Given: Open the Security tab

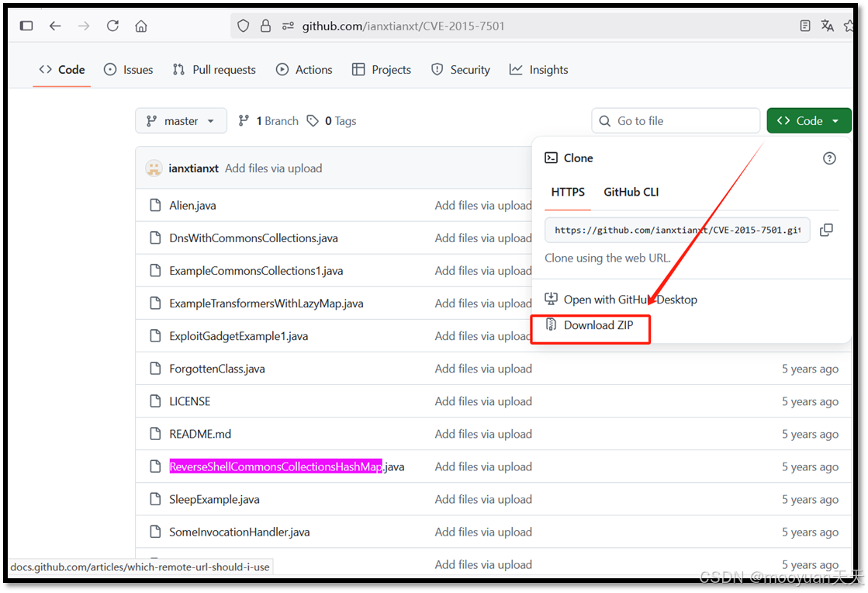Looking at the screenshot, I should pos(461,70).
